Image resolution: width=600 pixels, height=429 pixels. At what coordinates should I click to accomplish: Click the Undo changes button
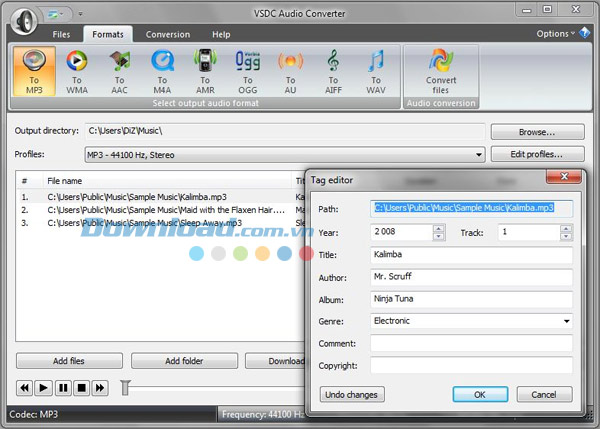click(352, 395)
